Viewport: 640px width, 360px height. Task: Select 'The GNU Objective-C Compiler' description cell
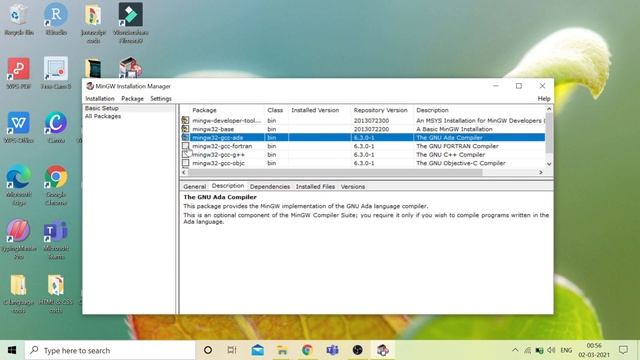coord(461,163)
